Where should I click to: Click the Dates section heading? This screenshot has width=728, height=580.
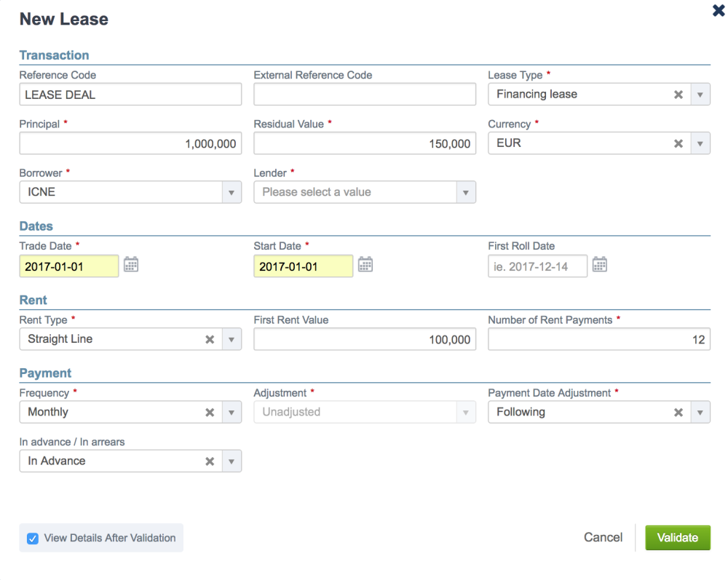(x=36, y=226)
